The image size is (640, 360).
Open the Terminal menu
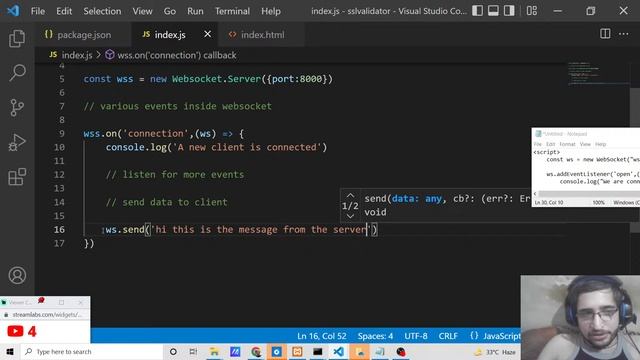[232, 11]
